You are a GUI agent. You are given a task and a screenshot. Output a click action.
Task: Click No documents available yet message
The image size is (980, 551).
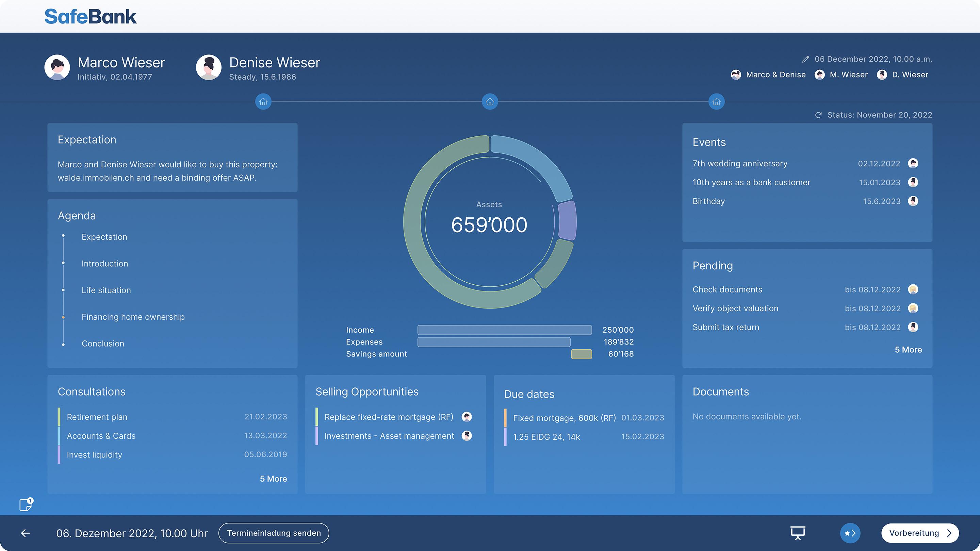(747, 417)
